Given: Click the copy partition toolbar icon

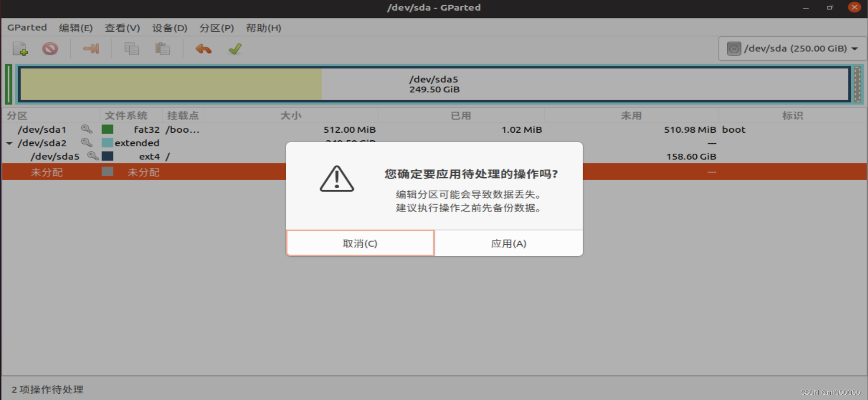Looking at the screenshot, I should coord(132,48).
